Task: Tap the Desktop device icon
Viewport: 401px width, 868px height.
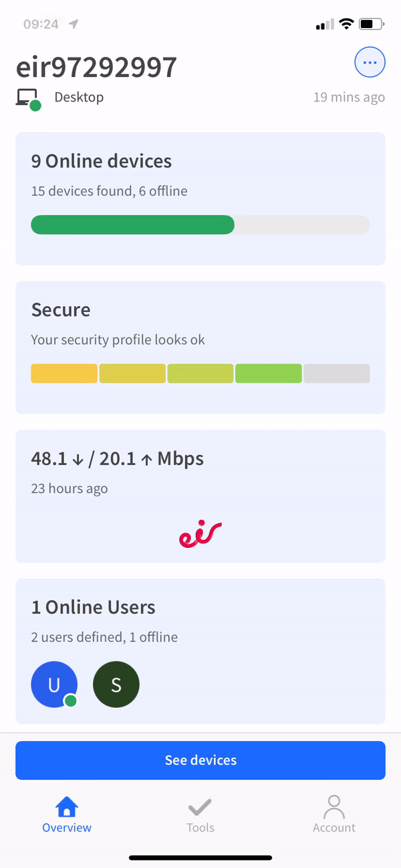Action: (28, 99)
